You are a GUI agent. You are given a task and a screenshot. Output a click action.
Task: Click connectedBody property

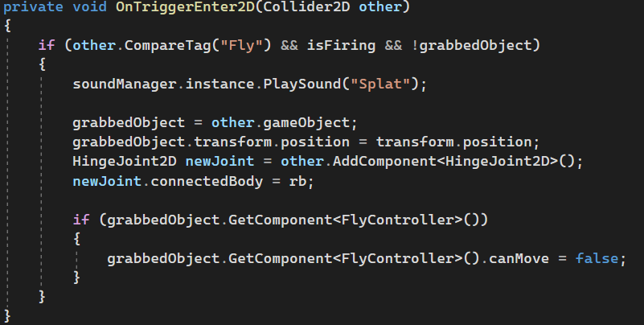(x=207, y=181)
